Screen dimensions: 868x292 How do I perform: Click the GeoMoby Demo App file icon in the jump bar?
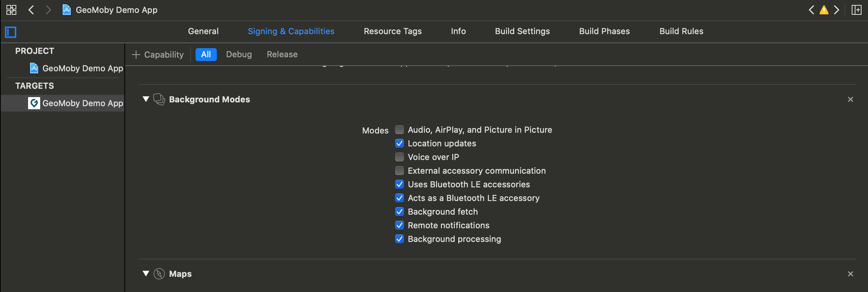pos(67,10)
